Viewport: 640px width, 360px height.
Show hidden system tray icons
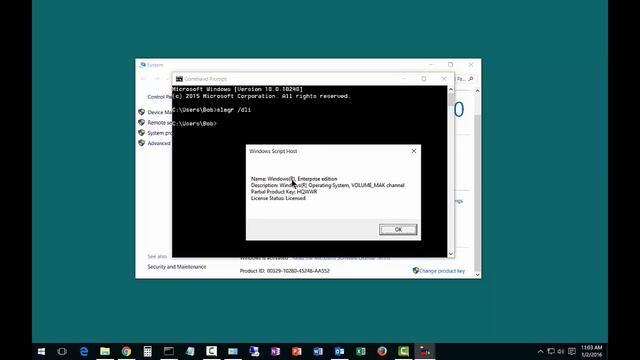540,351
